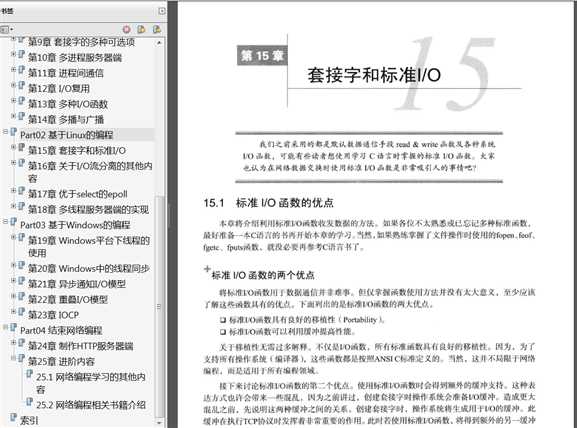This screenshot has height=428, width=577.
Task: Select the Part02 基于Linux的编程 bookmark label
Action: click(67, 135)
